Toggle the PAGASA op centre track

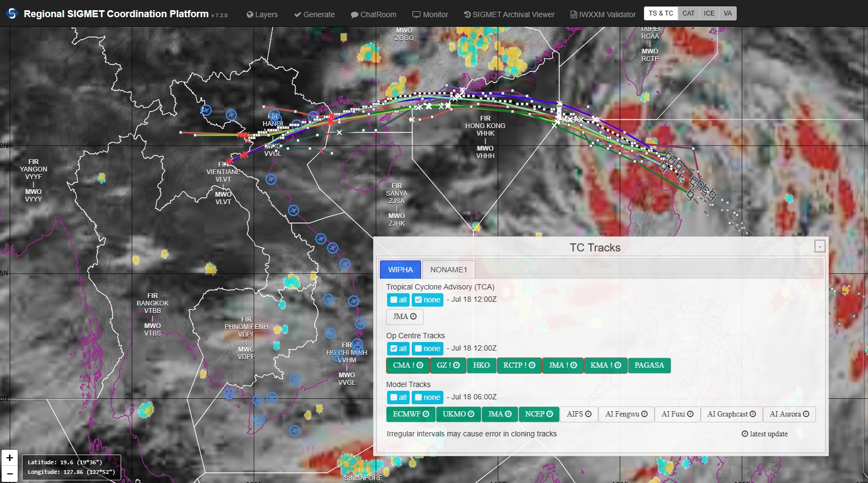[x=649, y=365]
